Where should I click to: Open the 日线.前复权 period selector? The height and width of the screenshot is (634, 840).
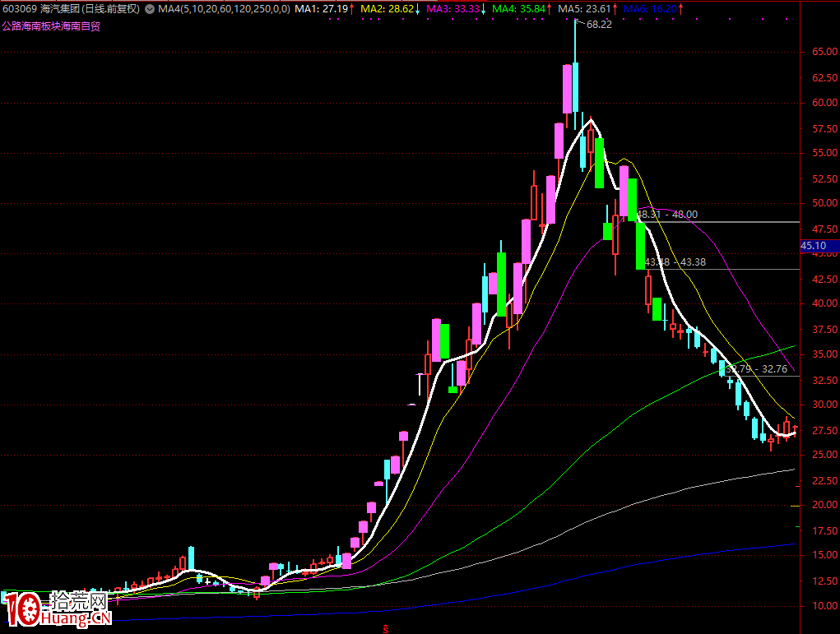coord(112,10)
